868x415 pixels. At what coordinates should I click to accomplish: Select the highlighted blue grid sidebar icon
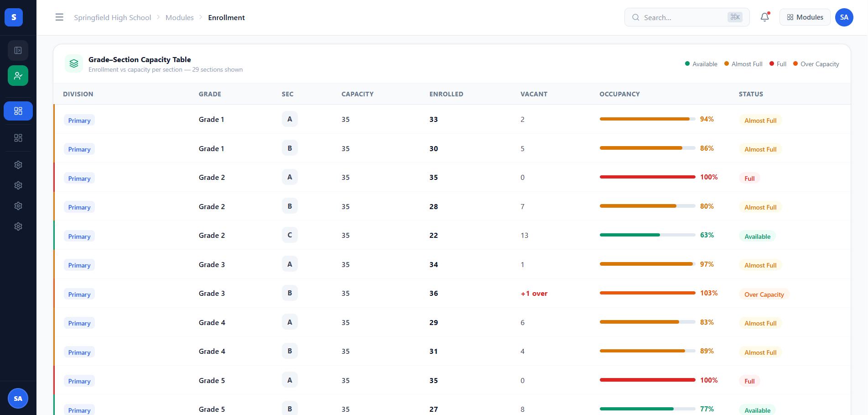pyautogui.click(x=18, y=111)
